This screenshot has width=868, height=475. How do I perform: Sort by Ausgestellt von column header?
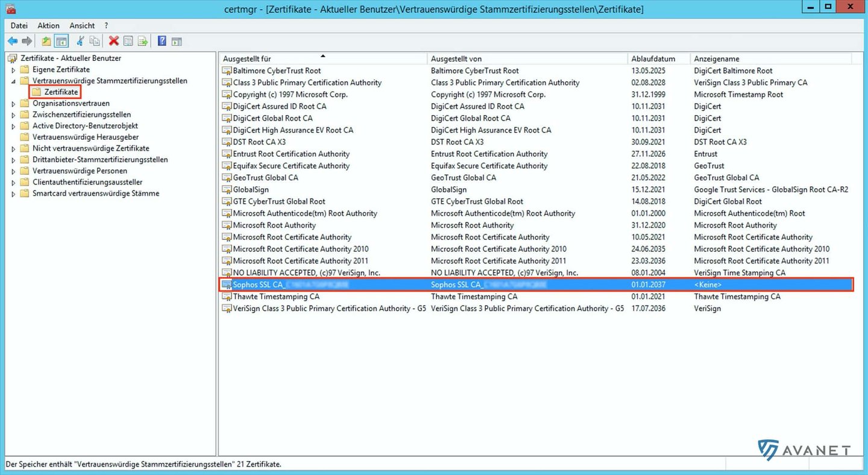click(x=527, y=59)
